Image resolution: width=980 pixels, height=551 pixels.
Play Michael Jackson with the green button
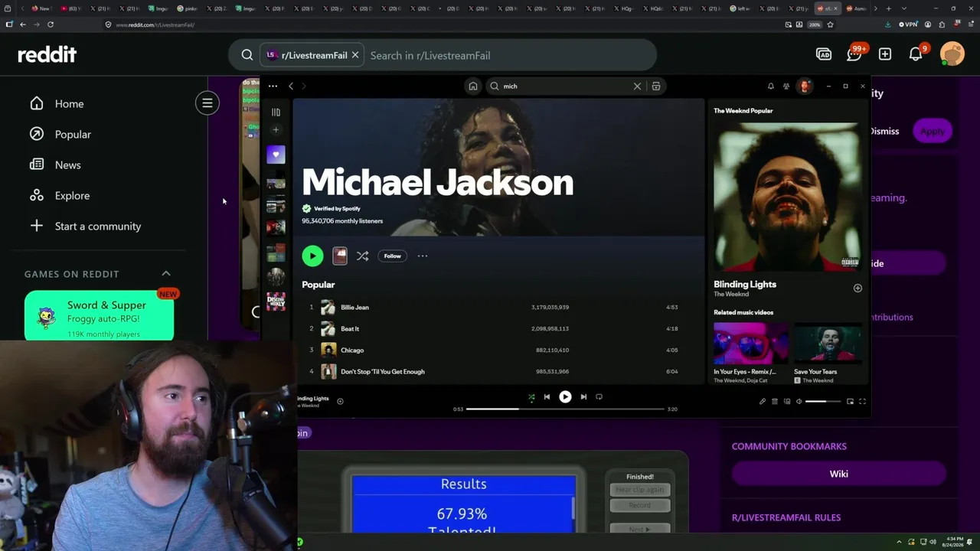[312, 256]
